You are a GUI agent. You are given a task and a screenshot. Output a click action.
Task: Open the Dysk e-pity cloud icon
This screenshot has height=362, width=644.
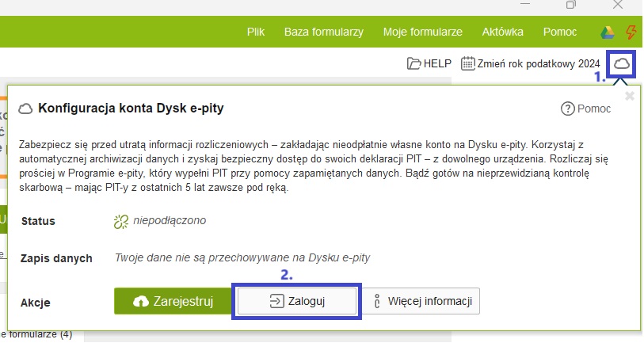coord(623,63)
